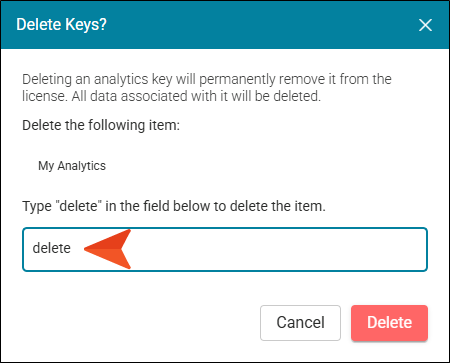The width and height of the screenshot is (450, 363).
Task: Cancel the key deletion
Action: coord(300,323)
